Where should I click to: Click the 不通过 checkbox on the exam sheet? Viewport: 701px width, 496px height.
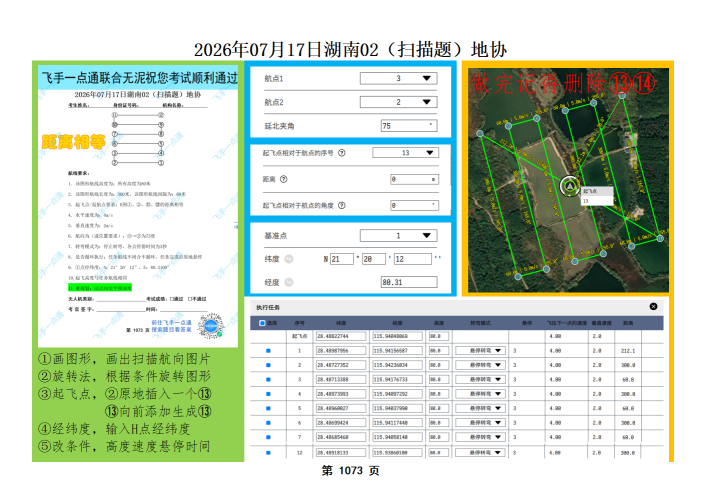(x=190, y=299)
